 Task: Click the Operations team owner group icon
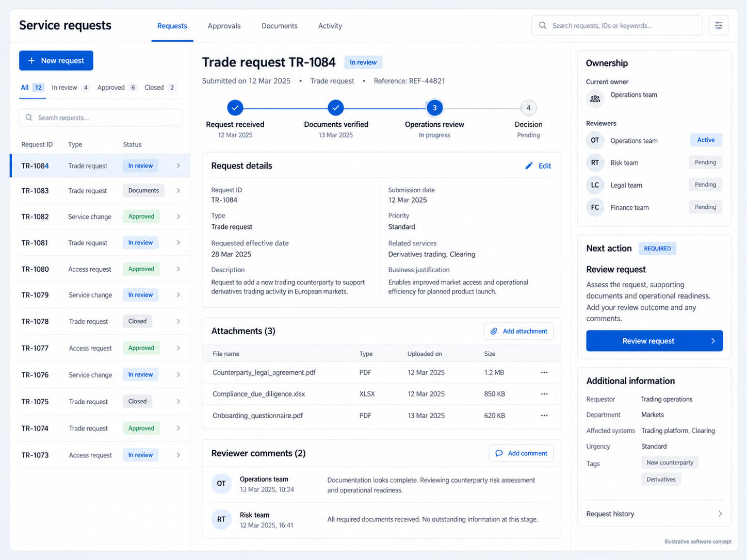(x=595, y=98)
